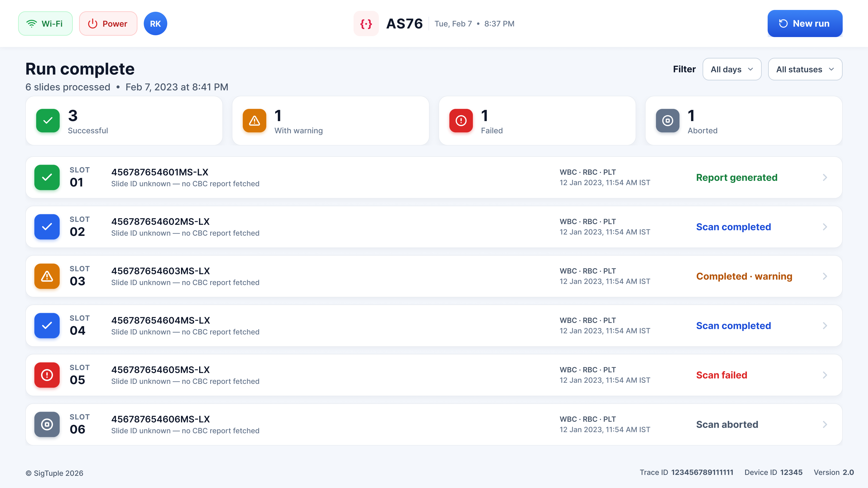The image size is (868, 488).
Task: Click WBC · RBC · PLT in Slot 03
Action: pos(588,271)
